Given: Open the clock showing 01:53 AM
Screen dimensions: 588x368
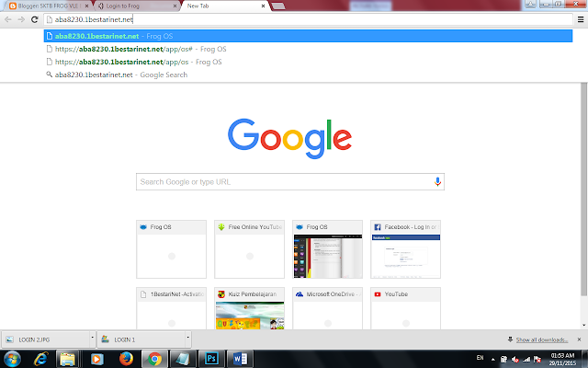Looking at the screenshot, I should [562, 360].
